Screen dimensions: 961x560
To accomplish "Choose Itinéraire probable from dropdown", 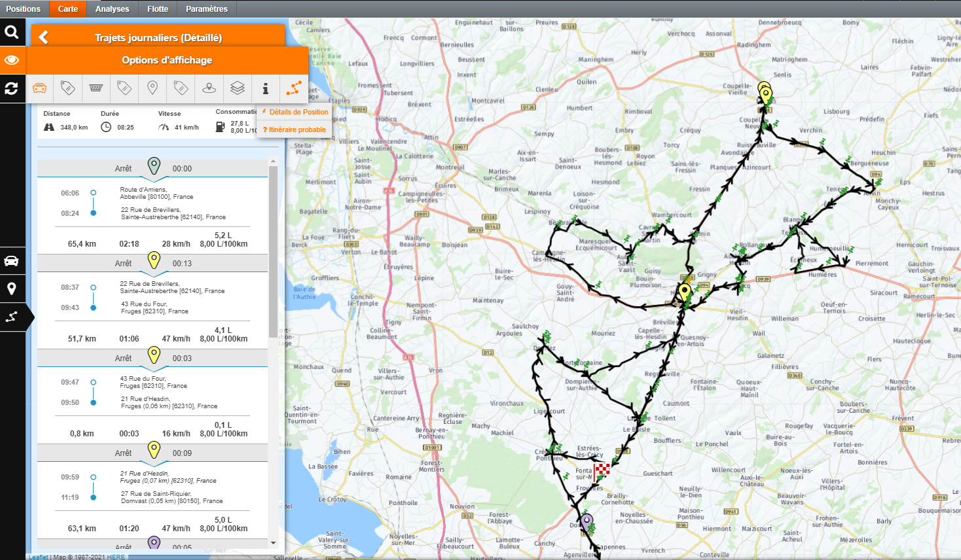I will point(295,130).
